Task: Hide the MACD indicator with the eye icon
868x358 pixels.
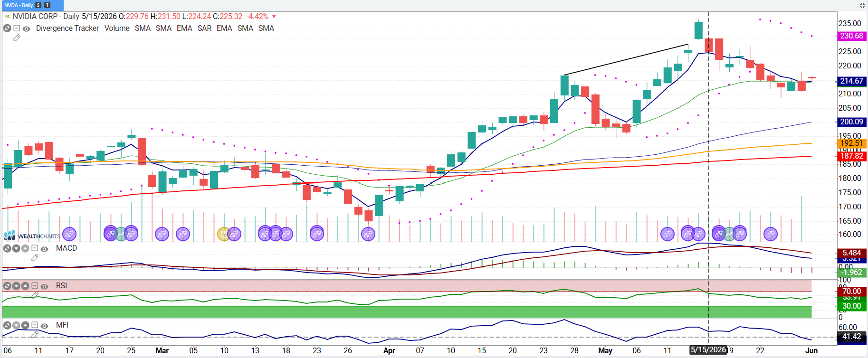Action: pyautogui.click(x=44, y=249)
